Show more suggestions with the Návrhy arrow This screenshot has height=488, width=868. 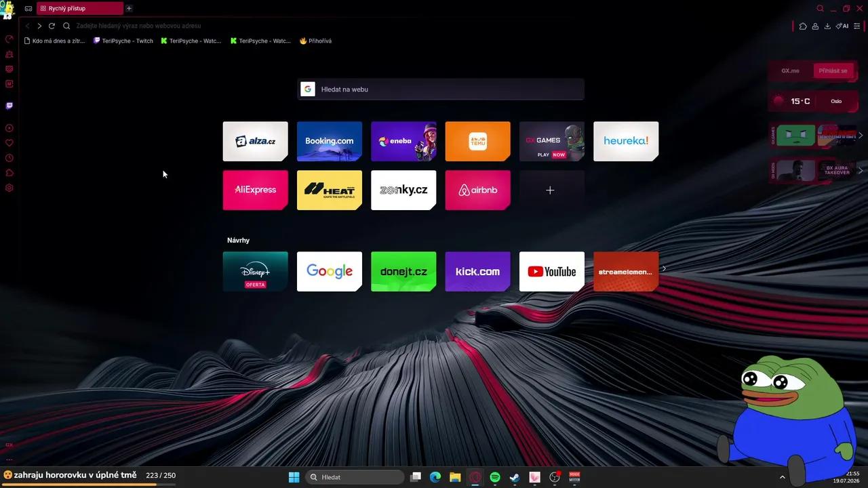tap(664, 268)
